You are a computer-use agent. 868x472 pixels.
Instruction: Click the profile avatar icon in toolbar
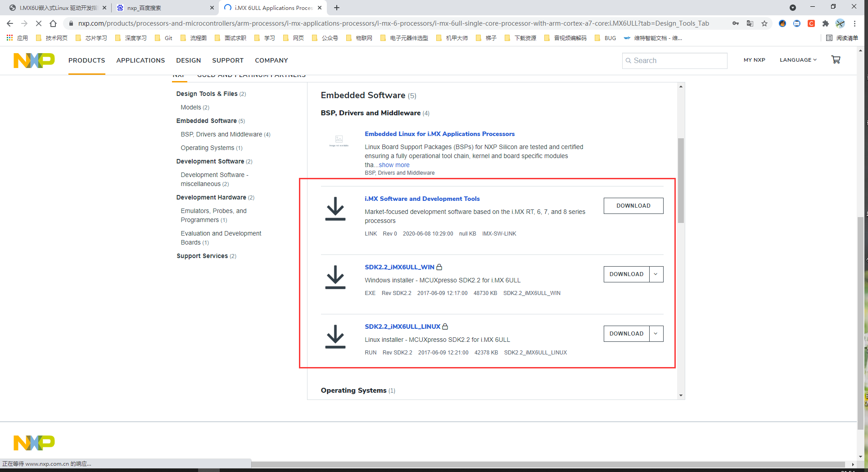pos(840,23)
